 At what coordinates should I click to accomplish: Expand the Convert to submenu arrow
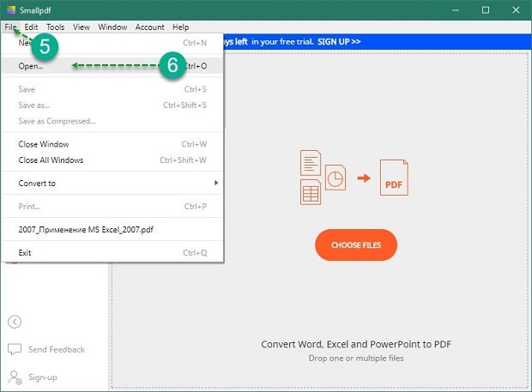pos(216,183)
